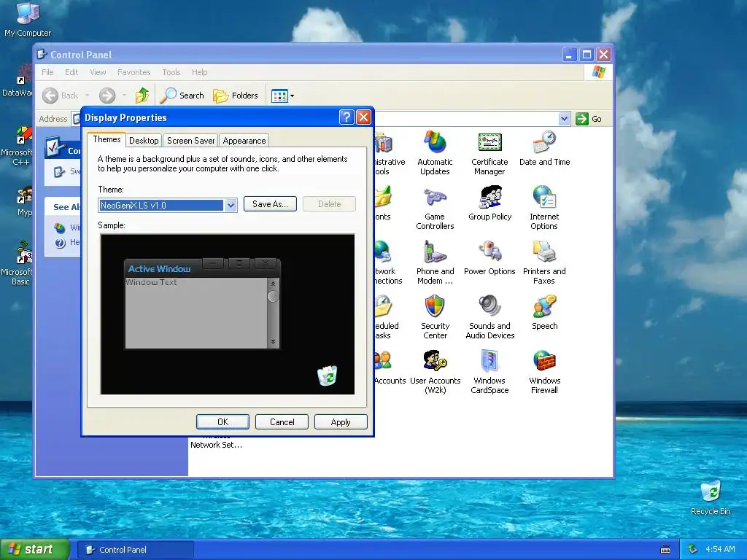Open Automatic Updates in Control Panel
The height and width of the screenshot is (560, 747).
[435, 152]
